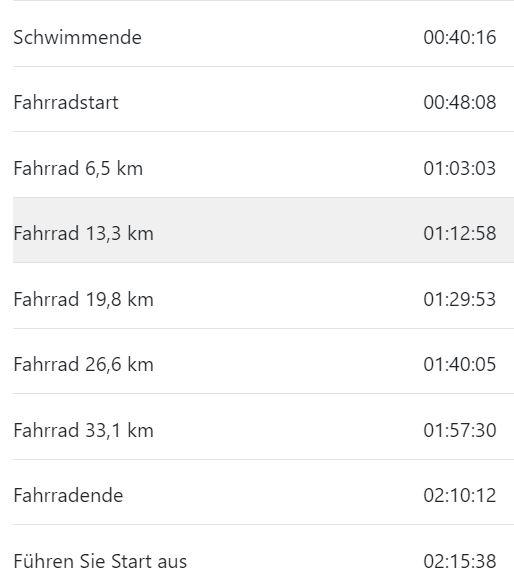Click the time 00:48:08
Viewport: 514px width, 583px height.
tap(460, 102)
